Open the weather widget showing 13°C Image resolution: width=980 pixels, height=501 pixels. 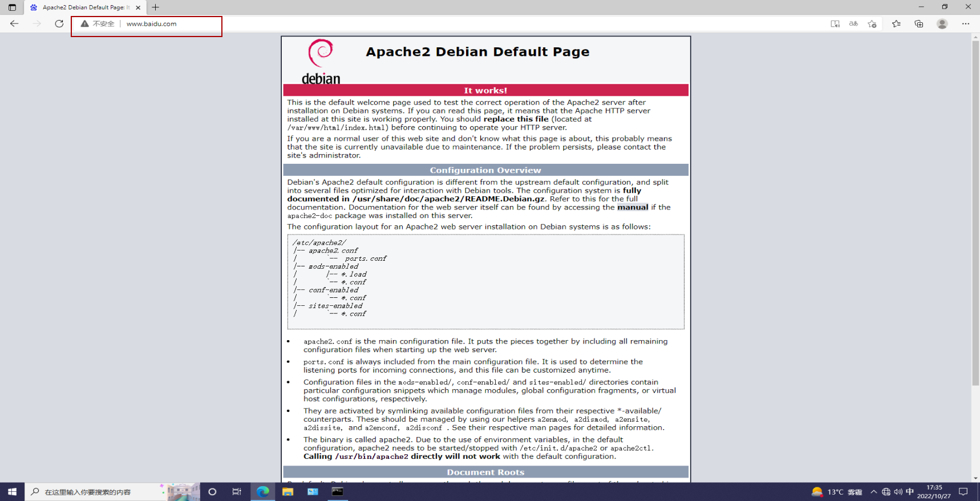pyautogui.click(x=836, y=492)
